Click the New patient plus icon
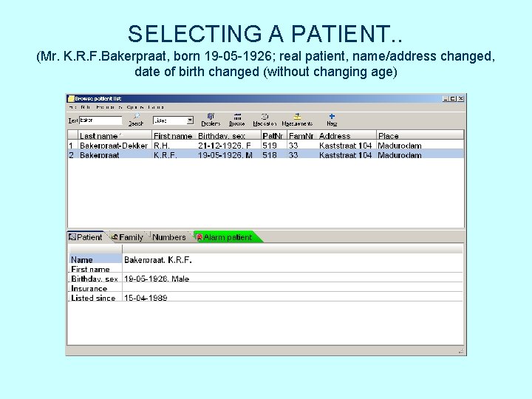532x399 pixels. (332, 117)
